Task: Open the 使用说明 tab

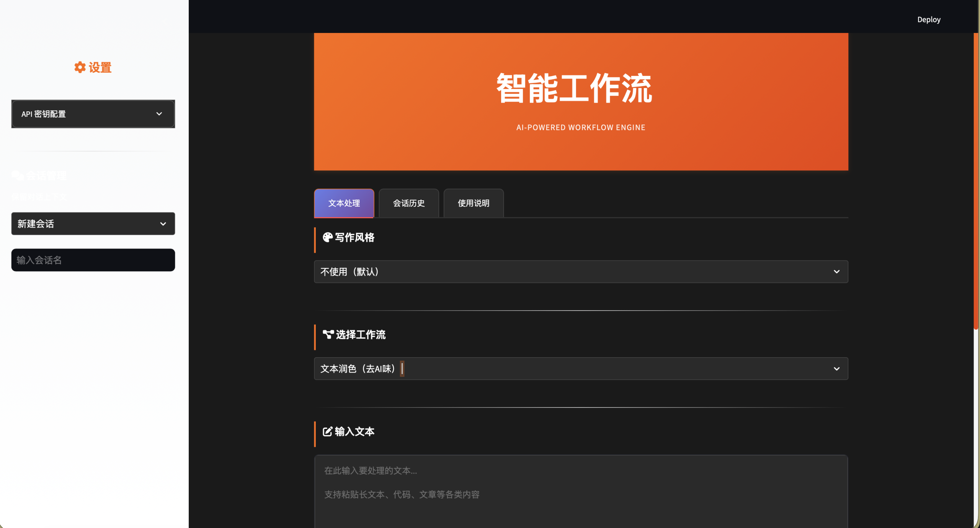Action: click(x=473, y=203)
